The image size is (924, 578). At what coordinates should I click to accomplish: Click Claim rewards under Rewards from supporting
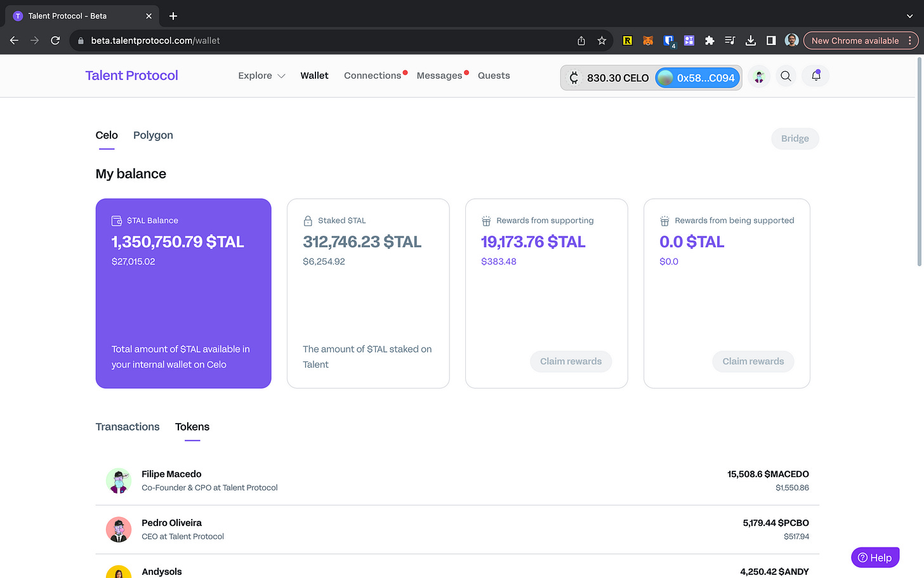point(571,361)
